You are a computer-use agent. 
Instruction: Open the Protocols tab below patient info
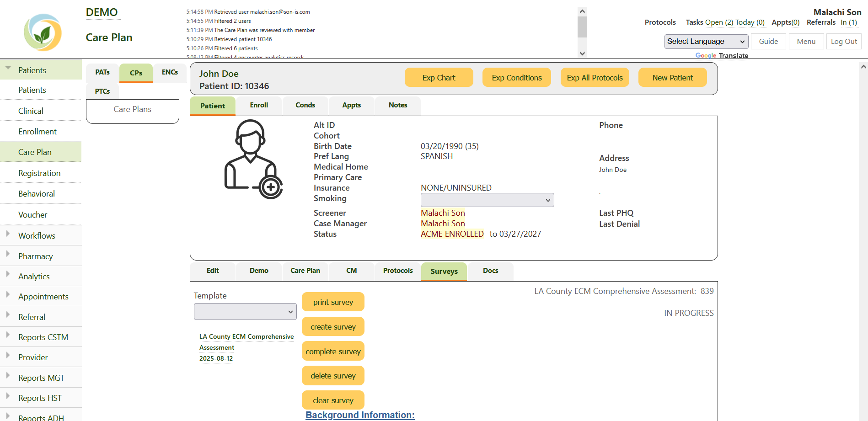pyautogui.click(x=397, y=271)
